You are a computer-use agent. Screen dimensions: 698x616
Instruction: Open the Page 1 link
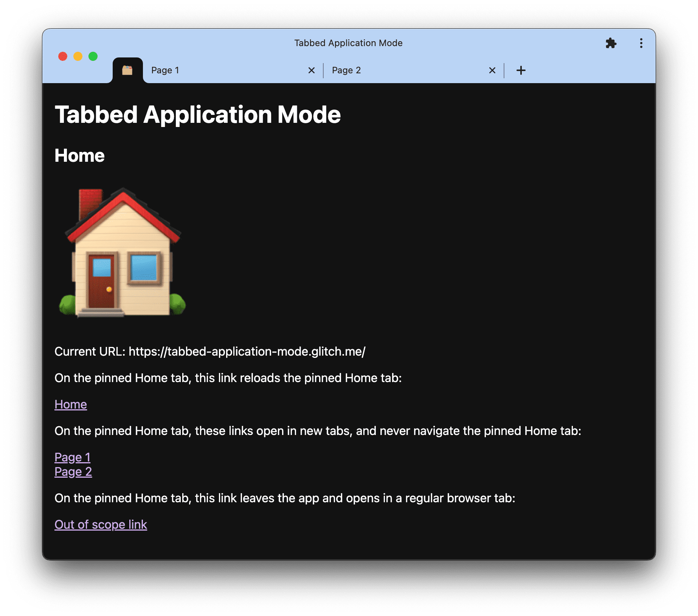(72, 457)
